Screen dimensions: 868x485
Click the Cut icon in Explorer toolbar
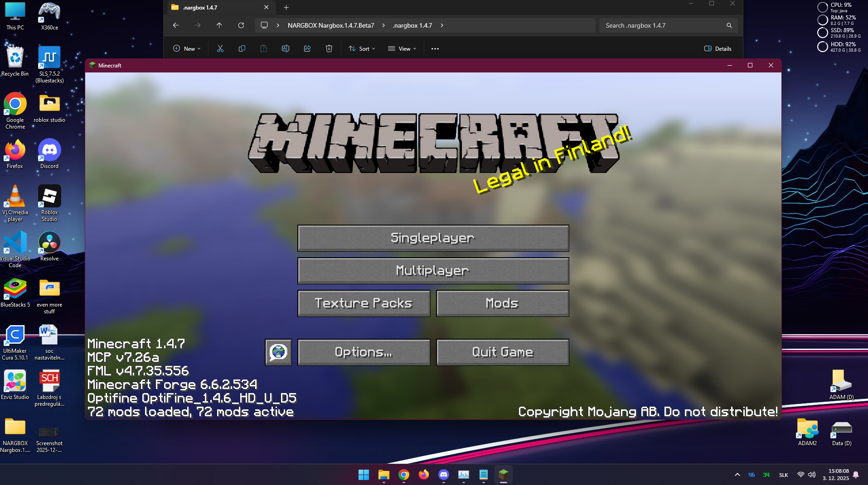(x=220, y=48)
